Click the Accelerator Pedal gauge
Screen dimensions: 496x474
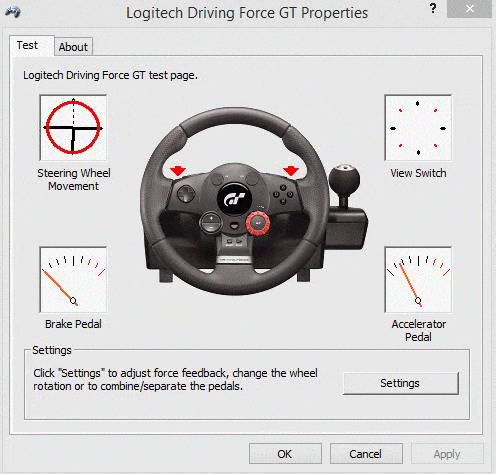click(x=418, y=279)
